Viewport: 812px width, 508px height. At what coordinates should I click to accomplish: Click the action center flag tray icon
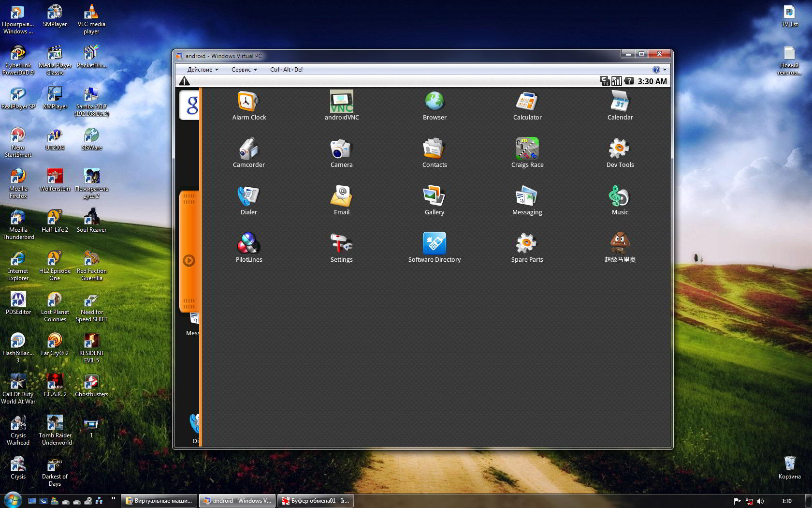pyautogui.click(x=738, y=501)
